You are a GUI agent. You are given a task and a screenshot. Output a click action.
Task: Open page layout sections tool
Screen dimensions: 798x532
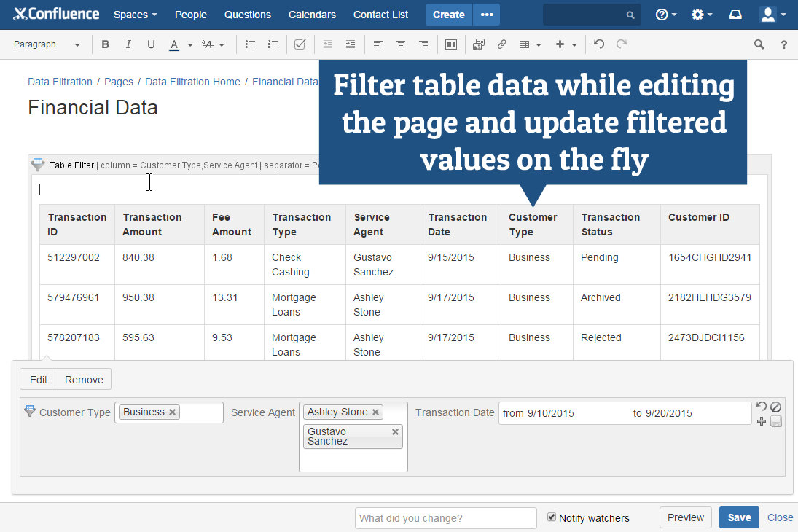click(451, 44)
